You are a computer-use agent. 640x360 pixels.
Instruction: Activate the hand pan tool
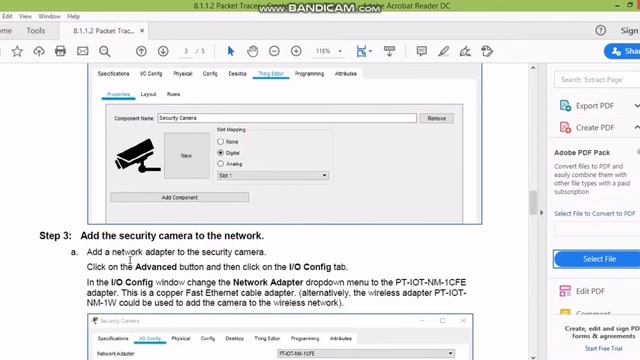pos(253,51)
